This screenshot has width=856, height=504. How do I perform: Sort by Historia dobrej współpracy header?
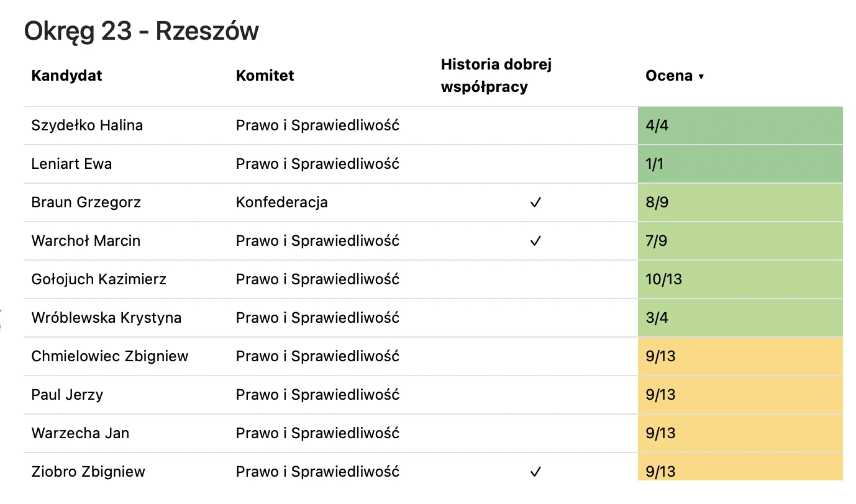496,75
